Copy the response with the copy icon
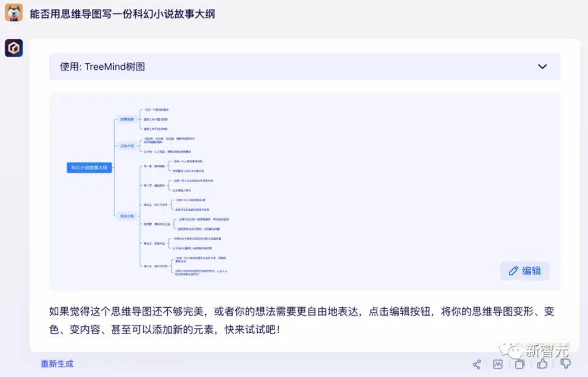Image resolution: width=588 pixels, height=377 pixels. 519,364
